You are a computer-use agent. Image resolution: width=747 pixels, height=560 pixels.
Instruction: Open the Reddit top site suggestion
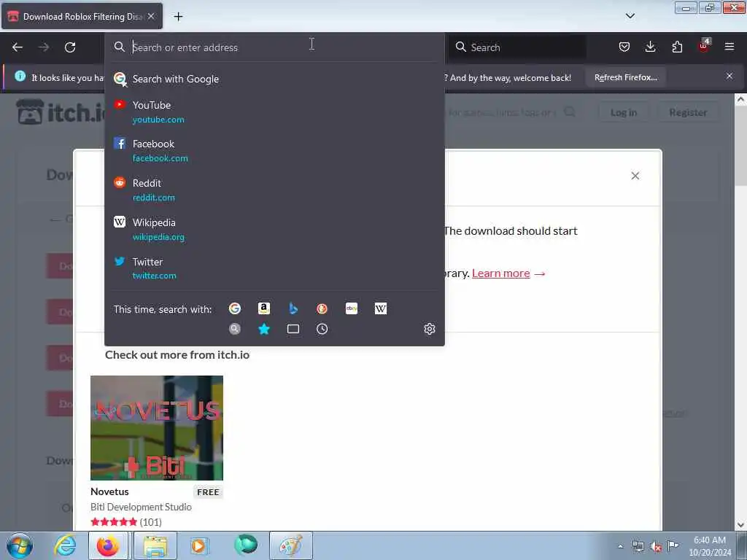[x=274, y=190]
